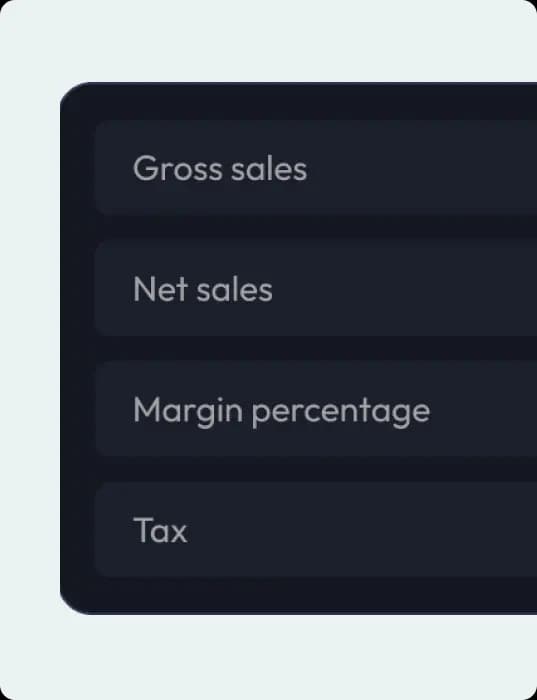Click the word 'percentage' in the third row
The width and height of the screenshot is (537, 700).
pos(341,412)
